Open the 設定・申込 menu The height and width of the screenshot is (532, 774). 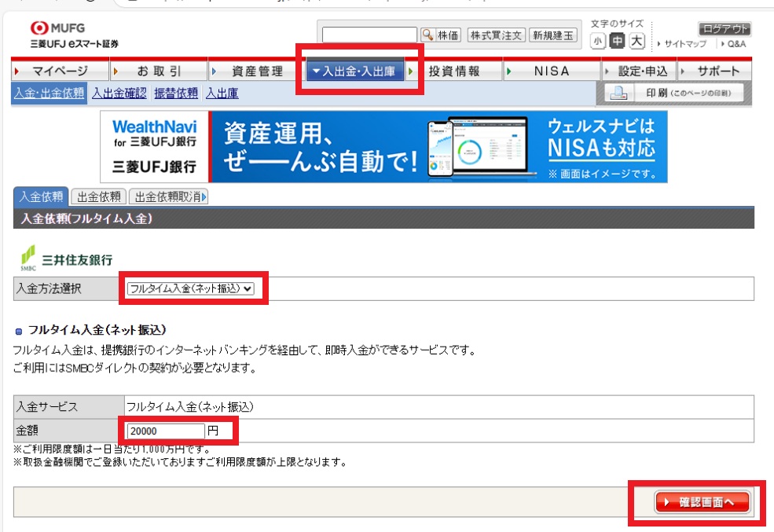point(640,71)
